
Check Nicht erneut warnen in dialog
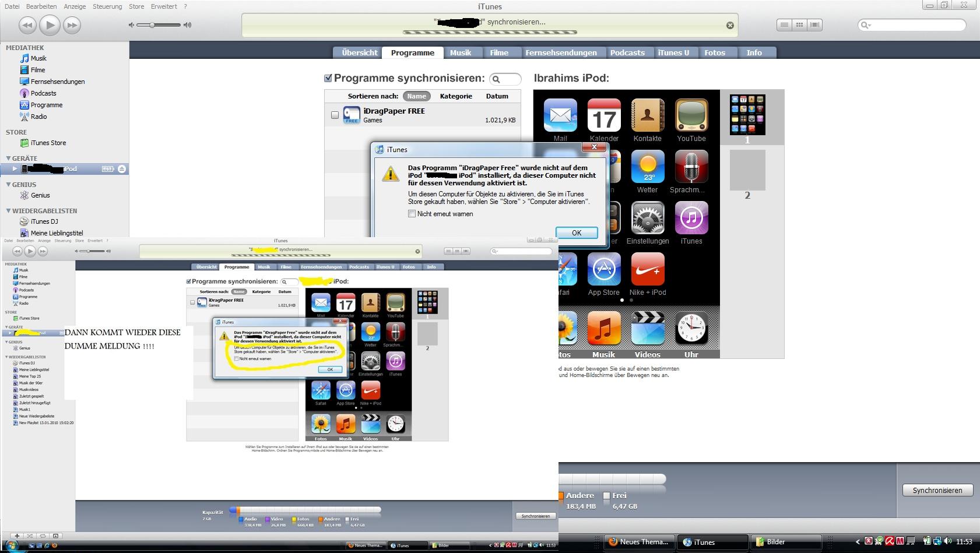coord(412,214)
